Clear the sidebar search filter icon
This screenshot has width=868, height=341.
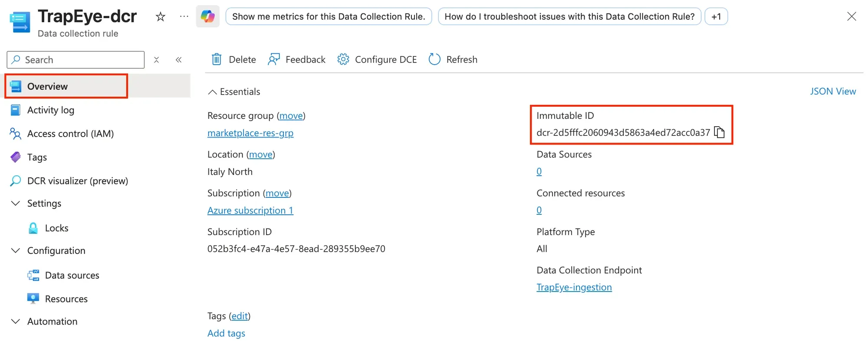tap(157, 60)
